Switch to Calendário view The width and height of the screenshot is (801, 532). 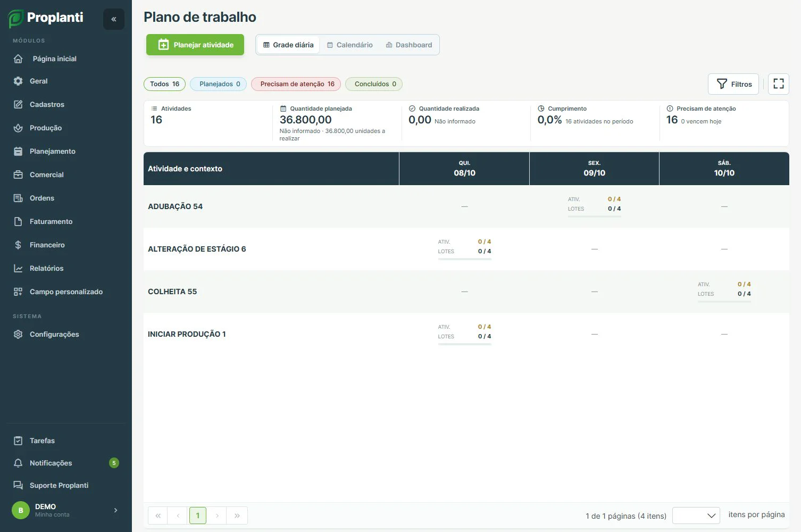[349, 45]
